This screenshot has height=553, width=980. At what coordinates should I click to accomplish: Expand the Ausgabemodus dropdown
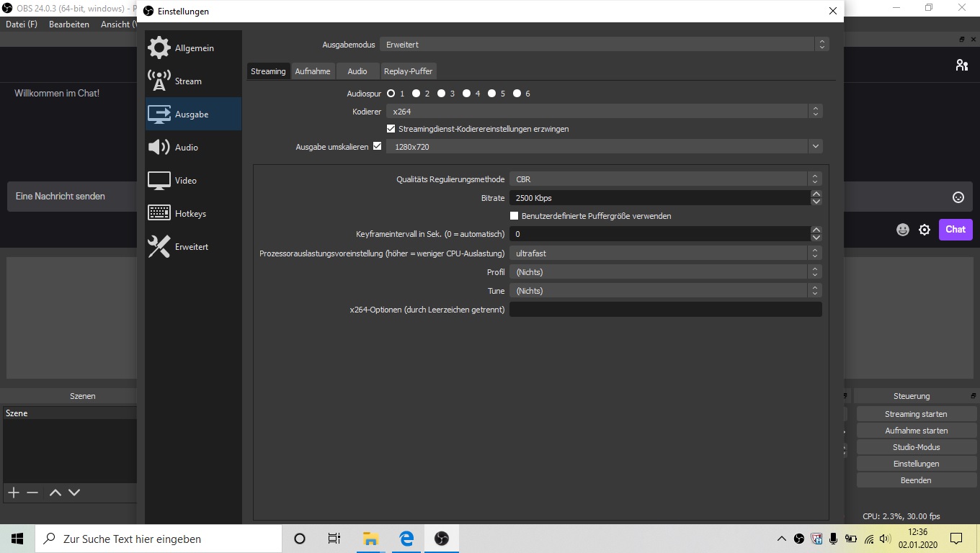[604, 45]
